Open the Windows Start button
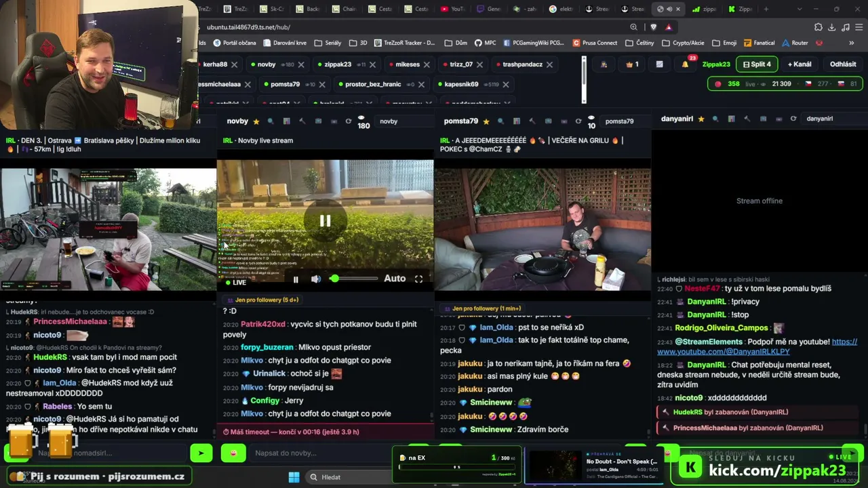Viewport: 868px width, 488px height. [294, 477]
